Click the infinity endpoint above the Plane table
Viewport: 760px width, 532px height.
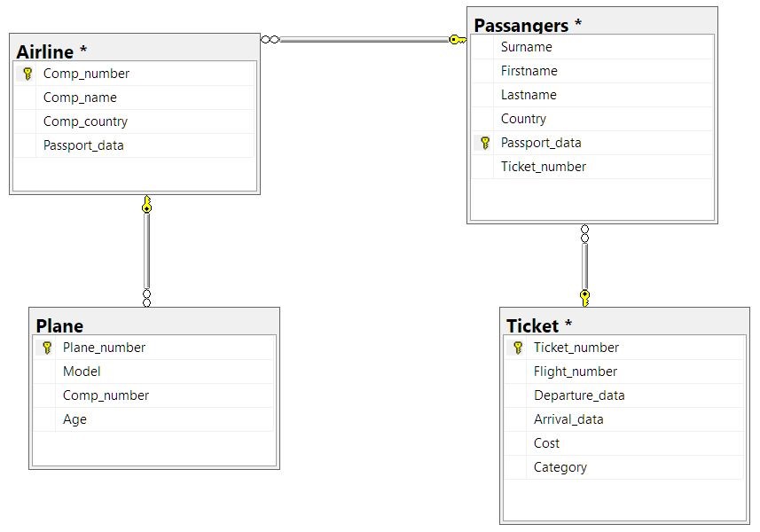[146, 298]
